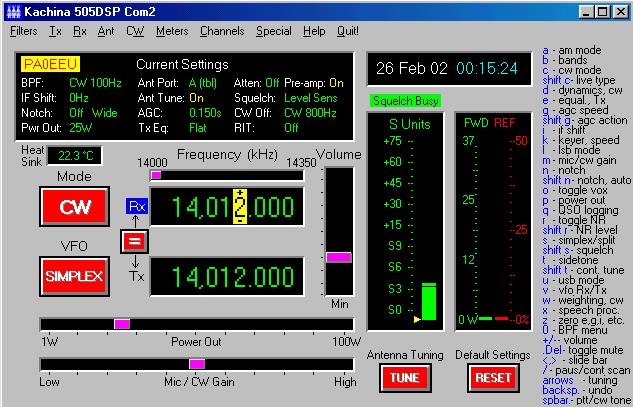Click the Kachina title bar app icon
633x407 pixels.
coord(13,12)
